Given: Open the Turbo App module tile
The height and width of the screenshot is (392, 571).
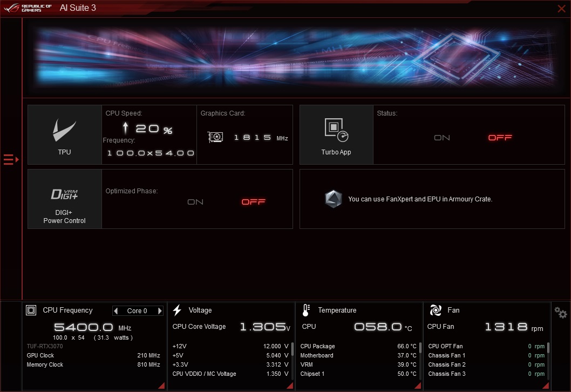Looking at the screenshot, I should click(336, 135).
